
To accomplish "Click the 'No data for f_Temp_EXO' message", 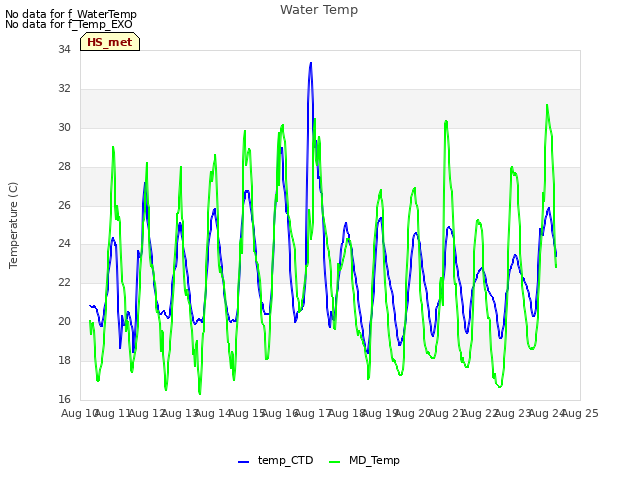I will click(69, 24).
